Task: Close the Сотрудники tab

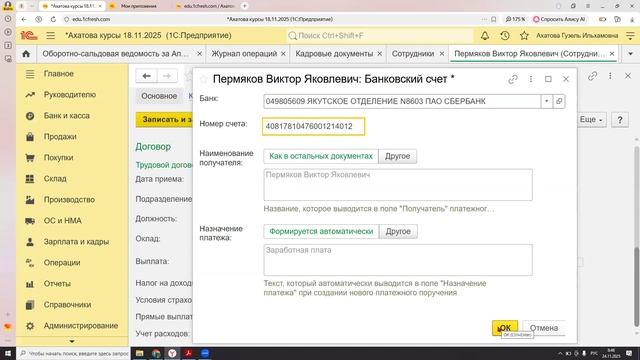Action: tap(442, 54)
